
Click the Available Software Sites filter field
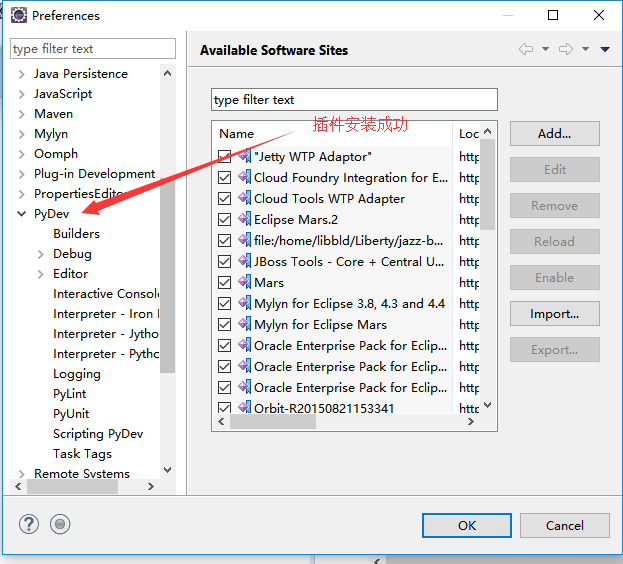point(354,100)
